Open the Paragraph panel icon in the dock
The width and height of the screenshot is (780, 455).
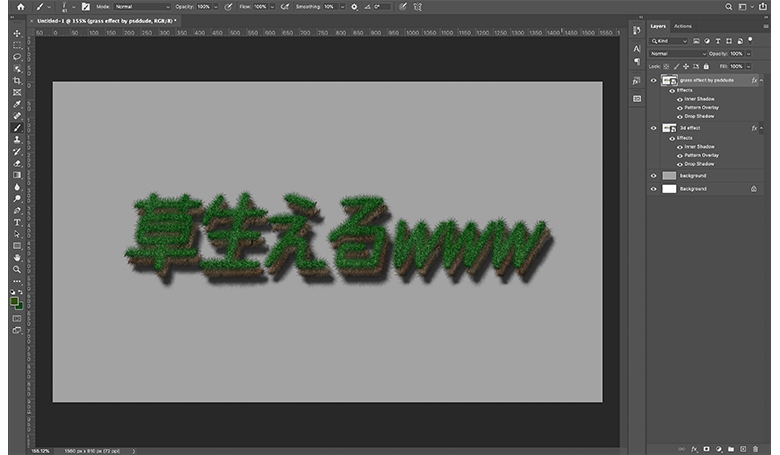(x=637, y=62)
